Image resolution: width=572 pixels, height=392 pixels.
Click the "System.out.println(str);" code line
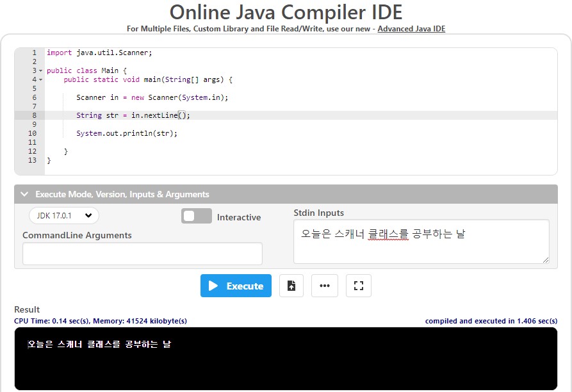[127, 133]
